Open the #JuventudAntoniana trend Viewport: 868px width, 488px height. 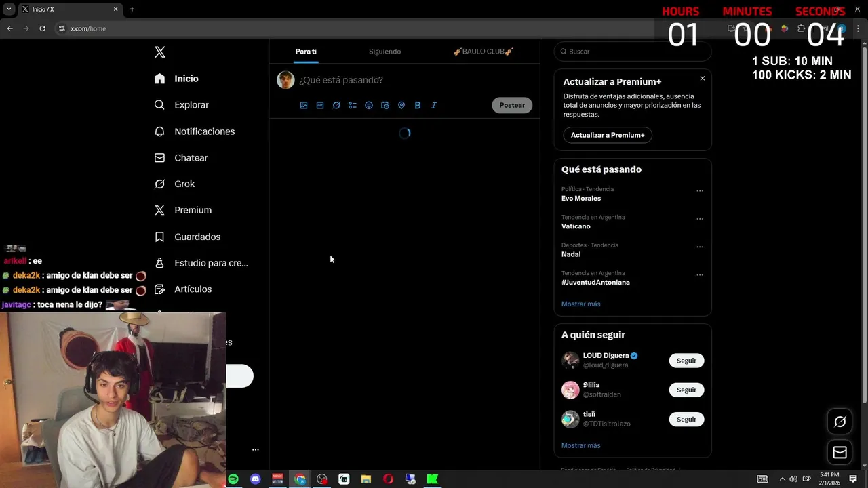tap(595, 282)
